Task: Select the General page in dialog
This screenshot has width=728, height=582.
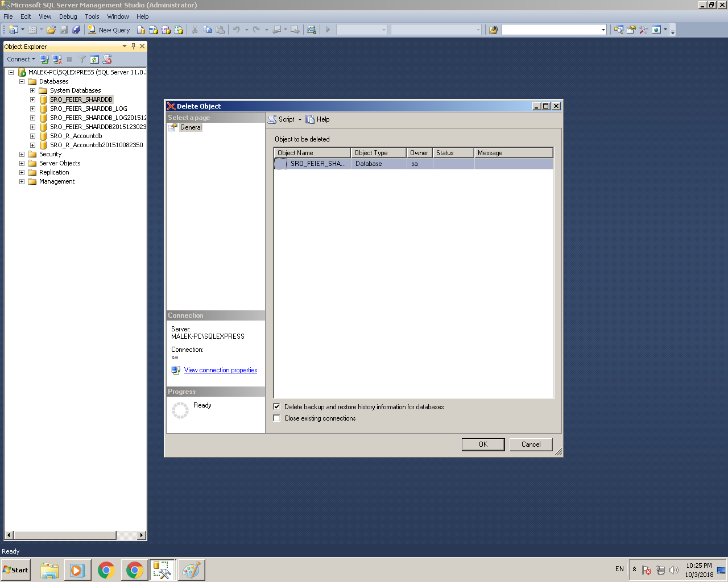Action: pos(191,127)
